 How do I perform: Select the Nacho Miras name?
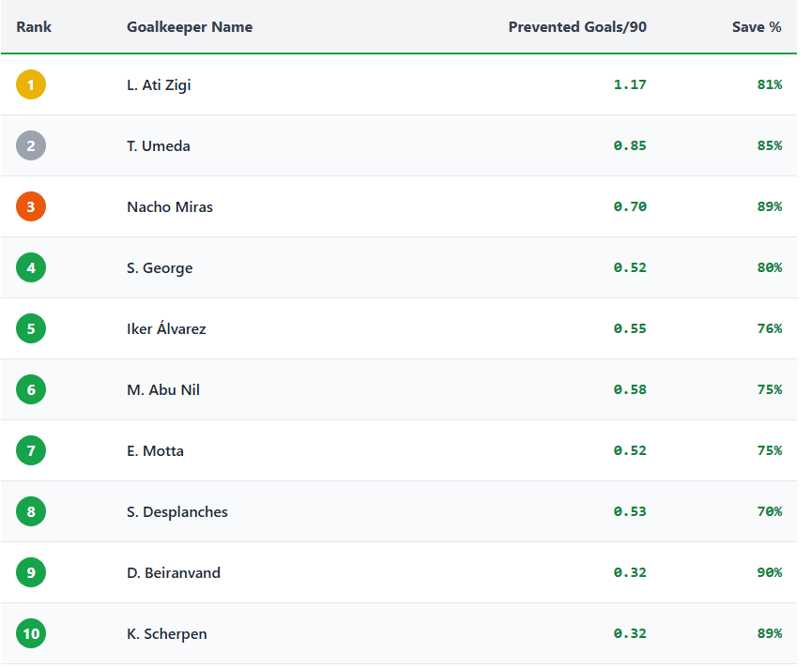point(170,207)
